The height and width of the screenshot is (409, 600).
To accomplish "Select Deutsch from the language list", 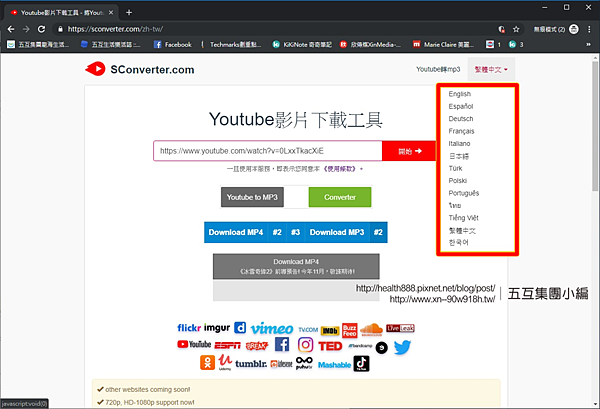I will pyautogui.click(x=461, y=119).
